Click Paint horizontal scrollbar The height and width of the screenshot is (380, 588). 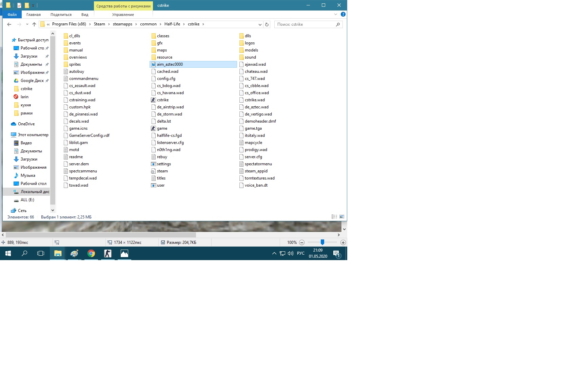pyautogui.click(x=101, y=235)
